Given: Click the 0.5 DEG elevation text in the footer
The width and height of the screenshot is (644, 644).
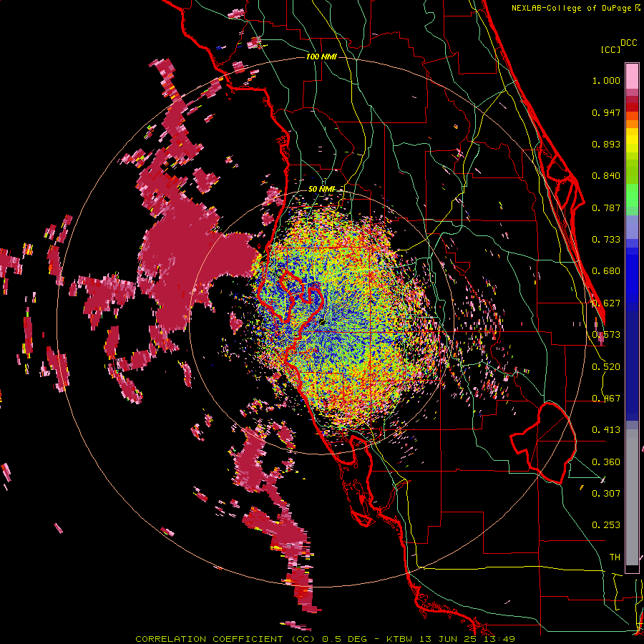Looking at the screenshot, I should pyautogui.click(x=344, y=639).
